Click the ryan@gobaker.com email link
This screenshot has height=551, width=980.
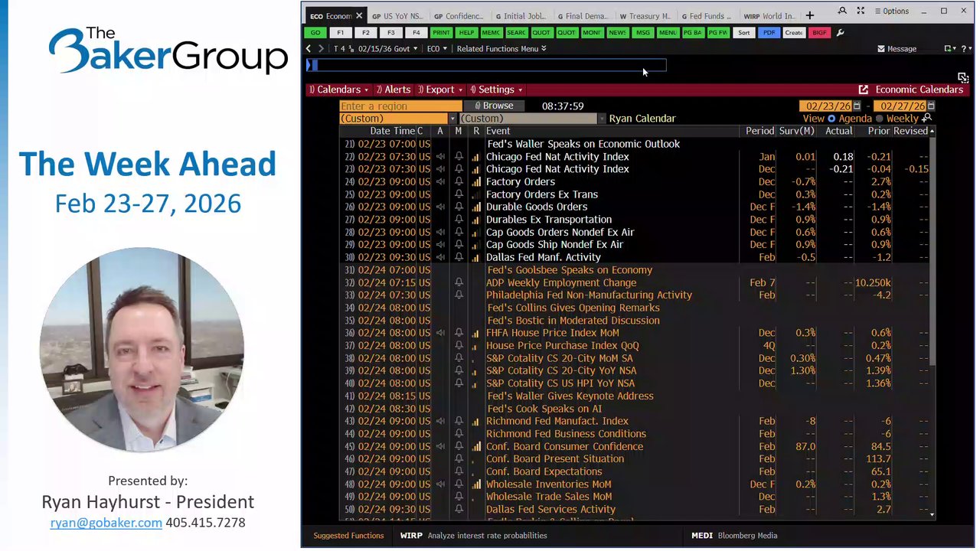pos(106,523)
